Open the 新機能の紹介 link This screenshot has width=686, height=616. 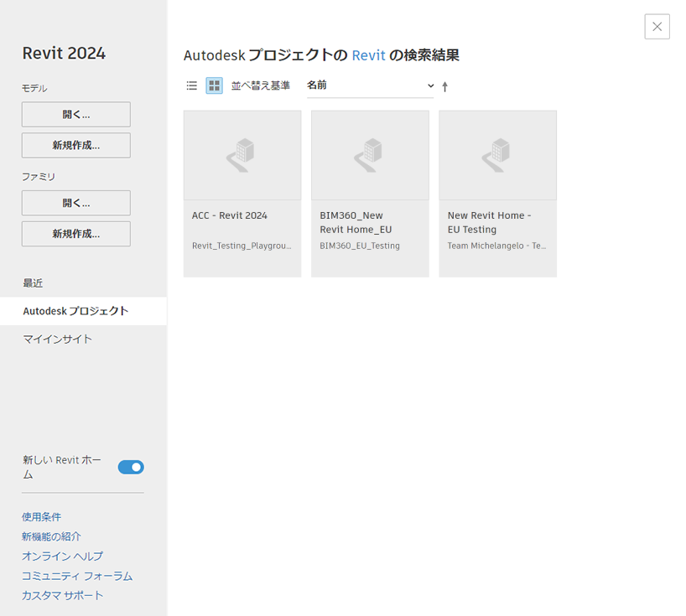point(52,536)
